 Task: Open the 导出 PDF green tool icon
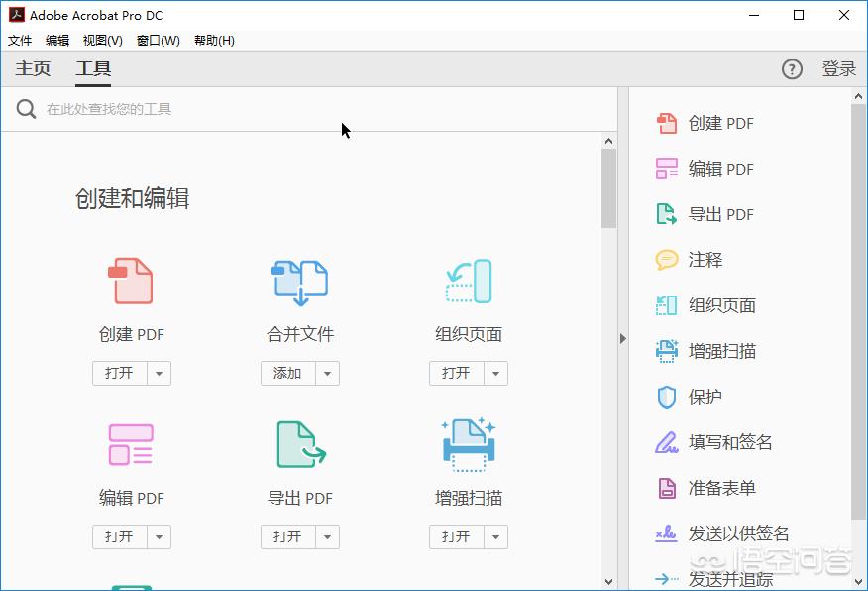[298, 444]
